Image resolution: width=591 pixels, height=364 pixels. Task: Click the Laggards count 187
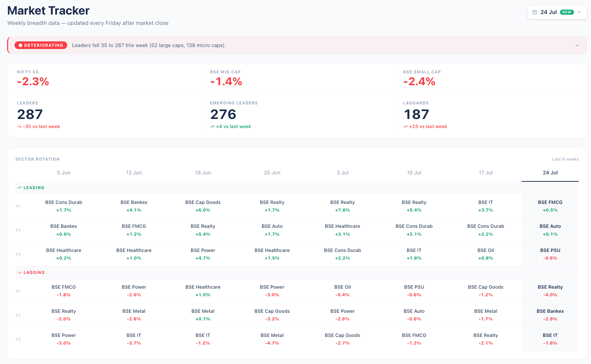[x=416, y=114]
